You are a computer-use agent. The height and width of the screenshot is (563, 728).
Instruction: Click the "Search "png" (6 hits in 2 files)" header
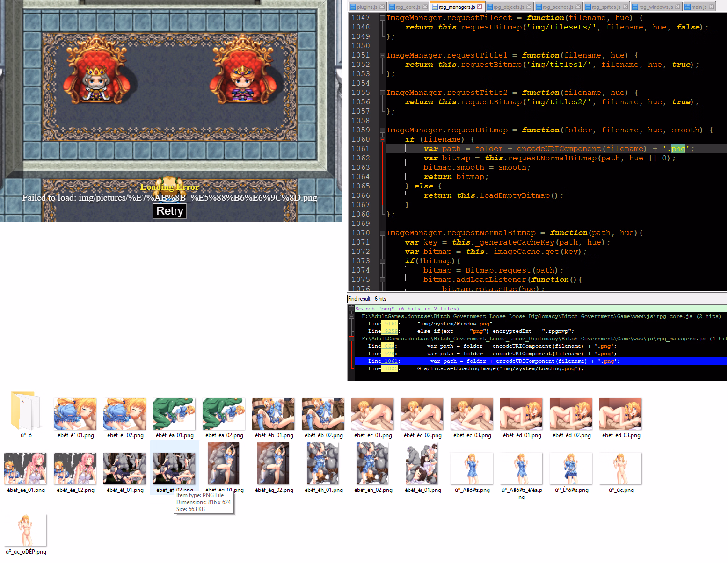(x=407, y=309)
